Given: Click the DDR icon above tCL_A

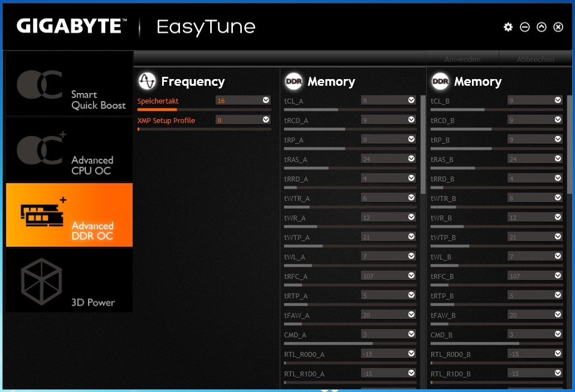Looking at the screenshot, I should click(x=294, y=81).
